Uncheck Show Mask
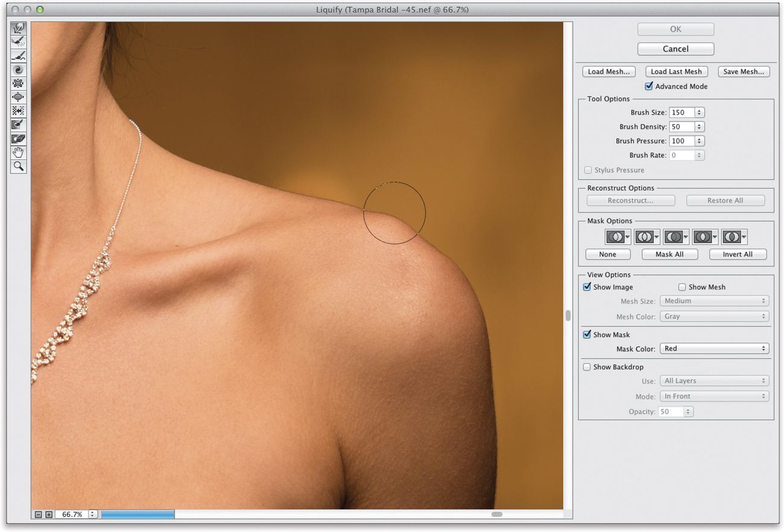This screenshot has width=784, height=532. [x=587, y=335]
